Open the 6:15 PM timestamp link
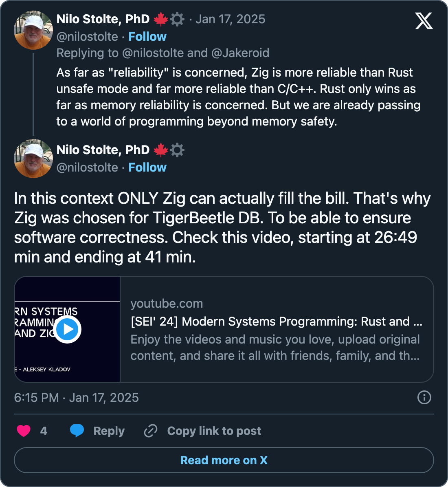This screenshot has width=448, height=487. (76, 397)
